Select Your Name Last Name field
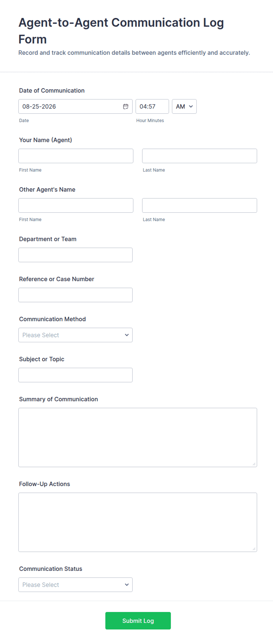The width and height of the screenshot is (273, 644). coord(200,156)
